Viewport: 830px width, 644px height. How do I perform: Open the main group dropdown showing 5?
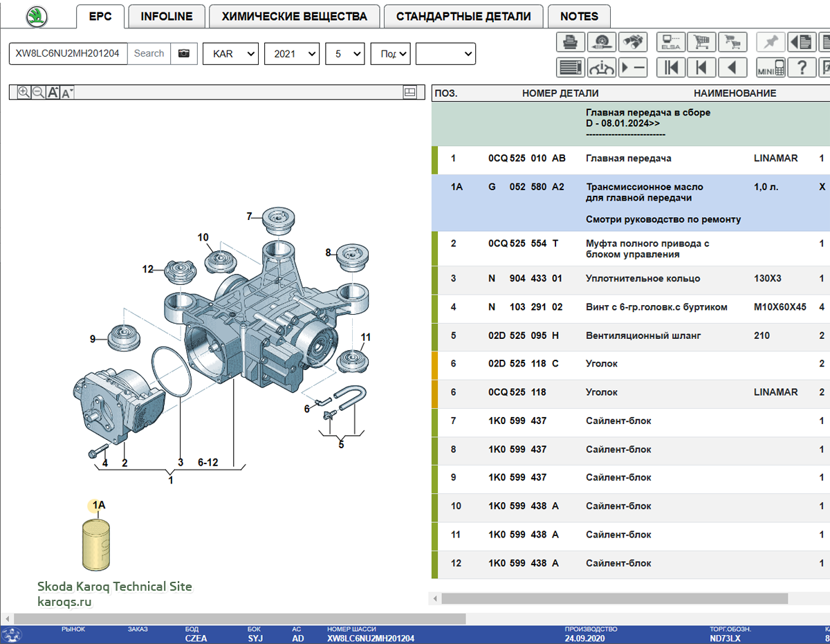344,53
